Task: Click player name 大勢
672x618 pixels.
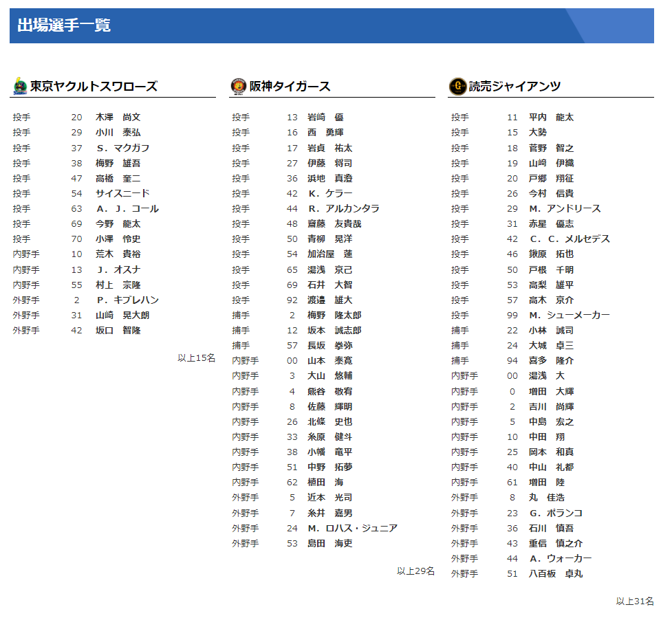Action: [x=538, y=133]
